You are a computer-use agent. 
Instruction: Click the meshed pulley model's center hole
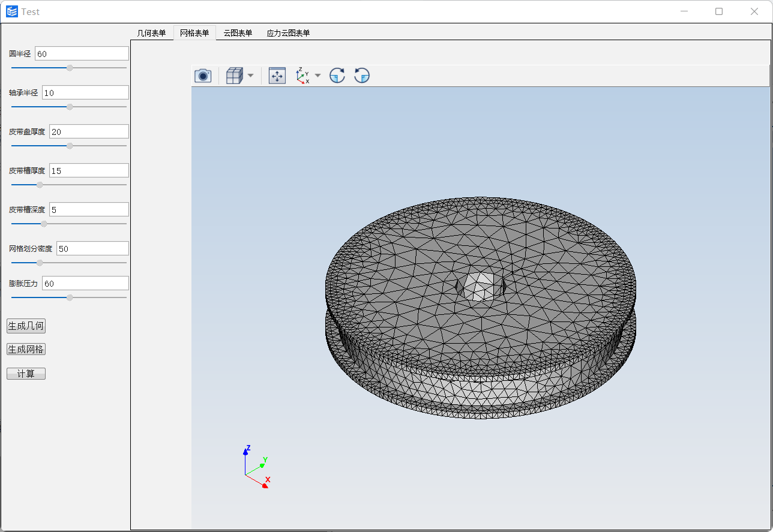[481, 286]
